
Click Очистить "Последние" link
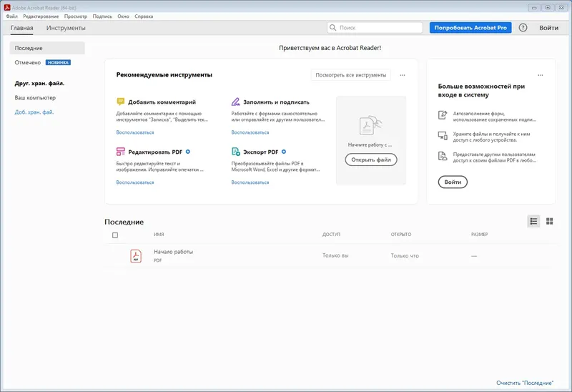pyautogui.click(x=525, y=383)
